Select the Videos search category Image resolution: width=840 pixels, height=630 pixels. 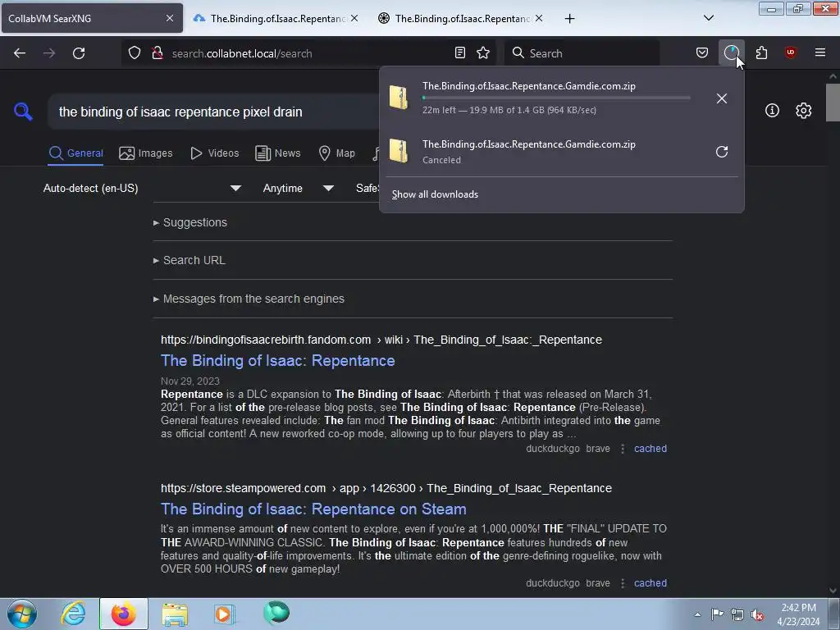[x=214, y=153]
